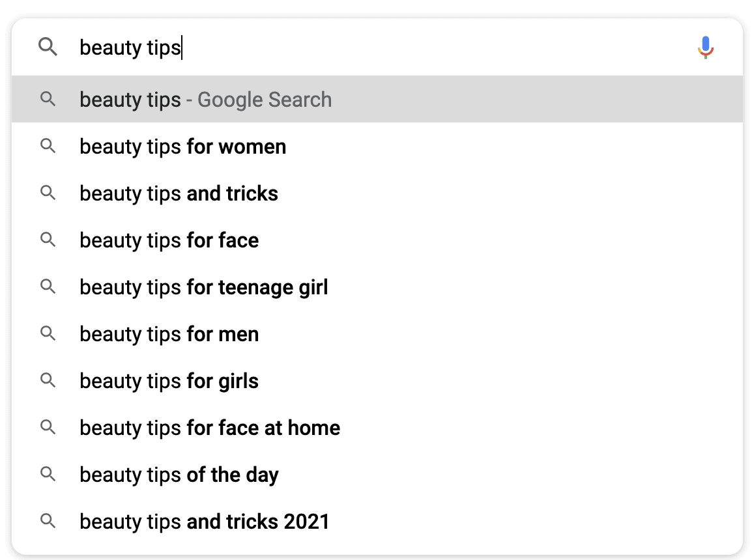Choose 'beauty tips for women' suggestion
This screenshot has height=560, width=752.
click(x=182, y=147)
